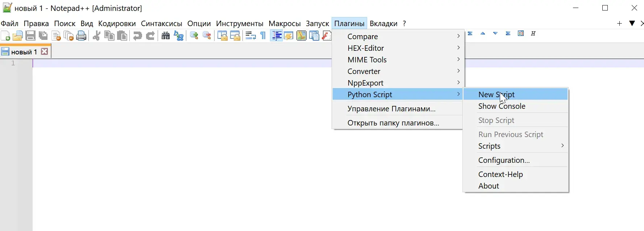Open Context-Help in Python Script submenu
Image resolution: width=644 pixels, height=231 pixels.
coord(516,174)
